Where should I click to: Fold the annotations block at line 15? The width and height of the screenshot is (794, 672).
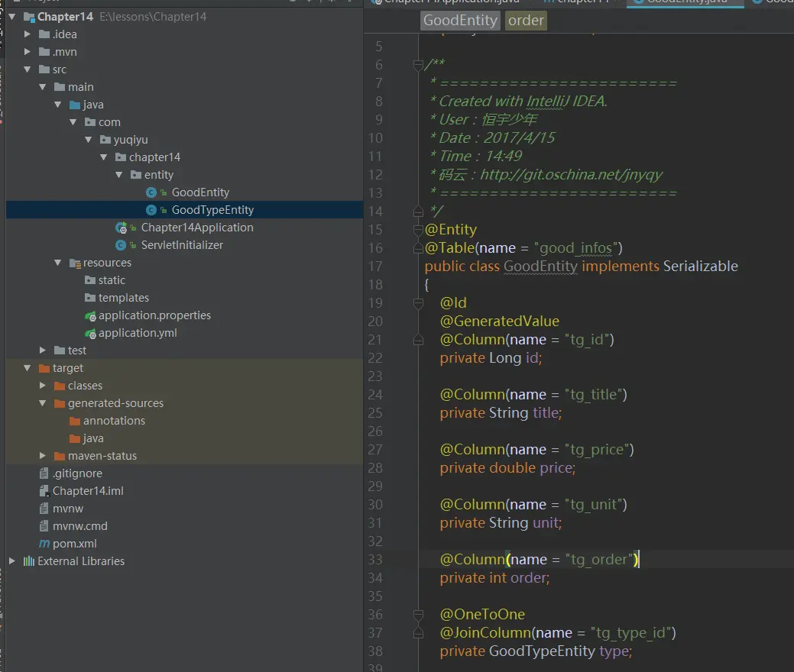point(418,230)
